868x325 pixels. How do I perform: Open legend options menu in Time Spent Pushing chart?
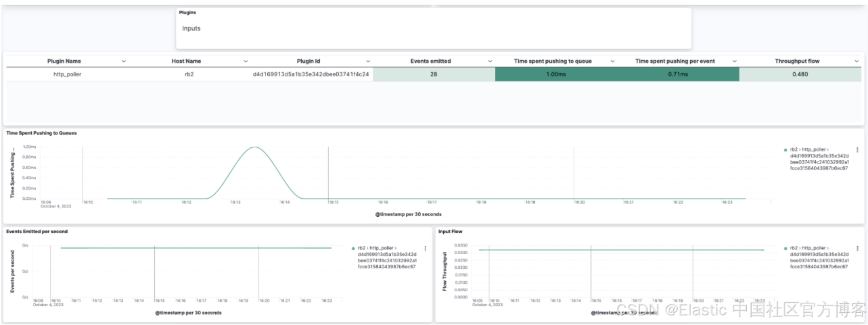pyautogui.click(x=857, y=150)
